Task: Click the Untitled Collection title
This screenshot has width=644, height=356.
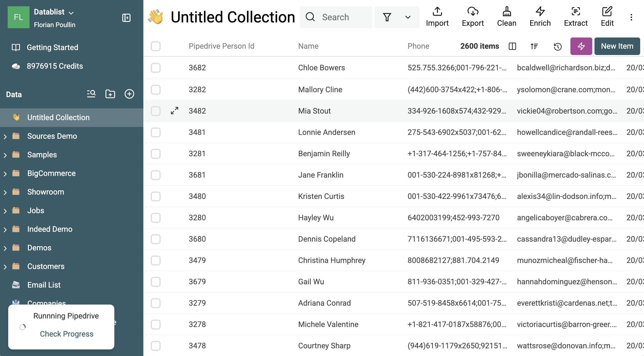Action: [233, 17]
